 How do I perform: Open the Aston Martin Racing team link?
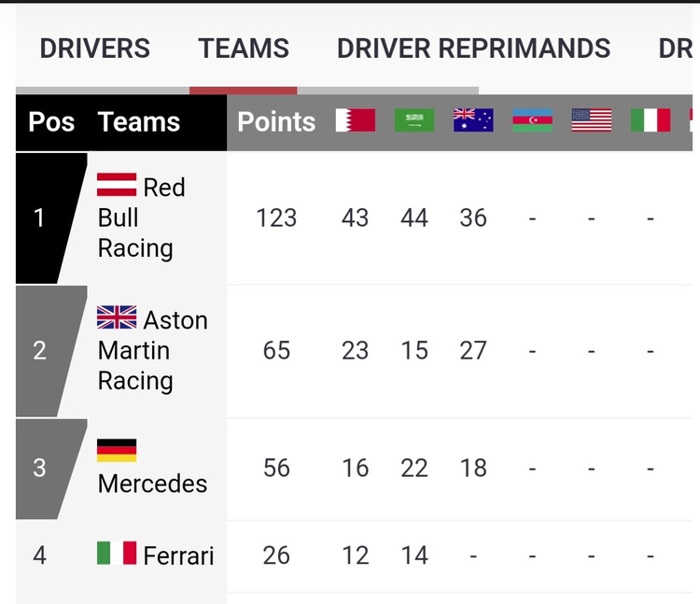click(152, 350)
